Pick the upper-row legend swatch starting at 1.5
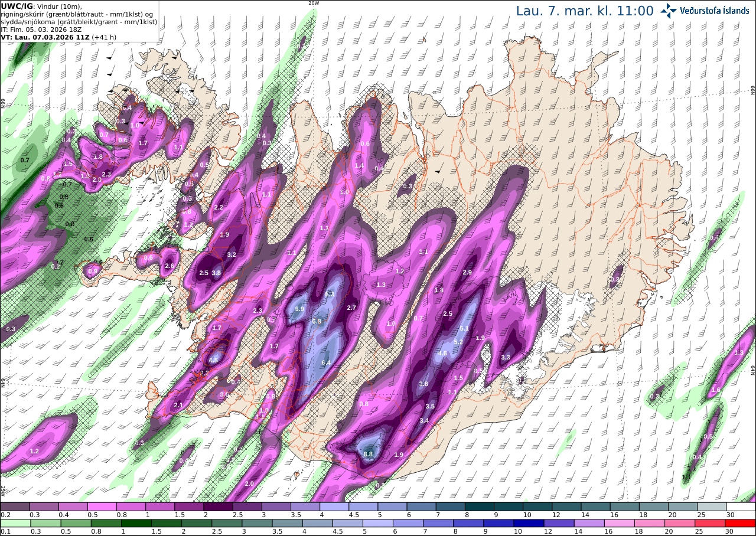The height and width of the screenshot is (536, 756). pyautogui.click(x=189, y=506)
